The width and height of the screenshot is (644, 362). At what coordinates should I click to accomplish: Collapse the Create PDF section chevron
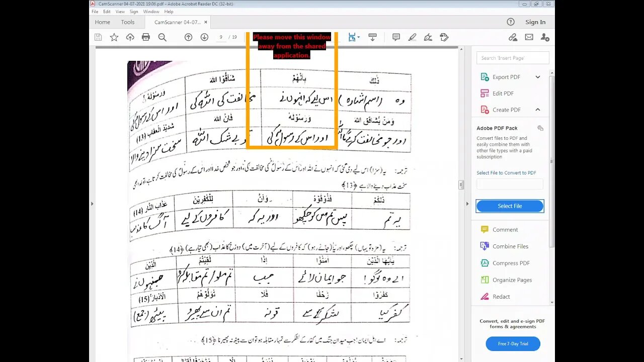[538, 110]
